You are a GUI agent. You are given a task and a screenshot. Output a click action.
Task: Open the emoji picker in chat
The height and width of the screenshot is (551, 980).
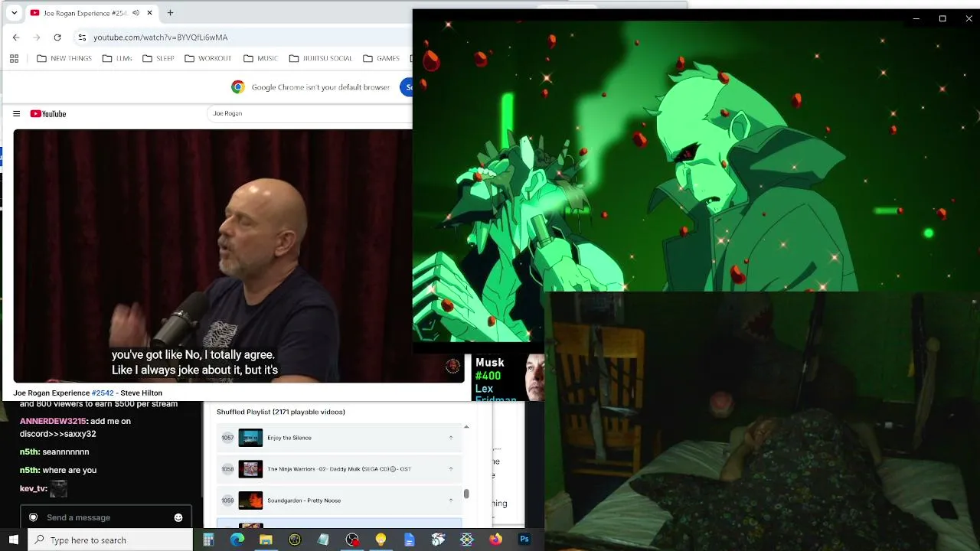tap(178, 518)
